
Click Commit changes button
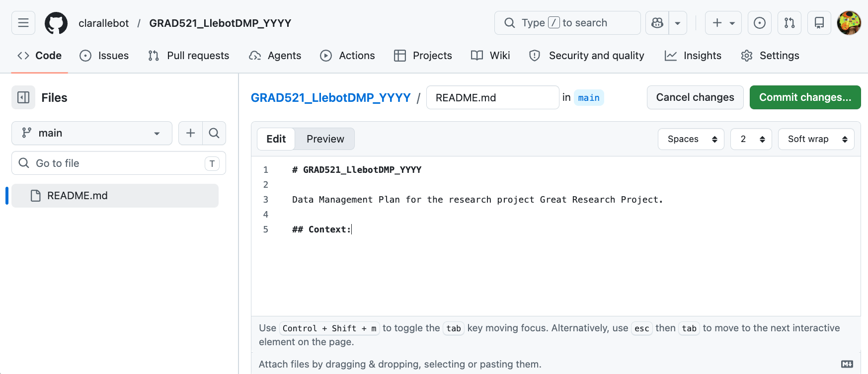pyautogui.click(x=805, y=97)
